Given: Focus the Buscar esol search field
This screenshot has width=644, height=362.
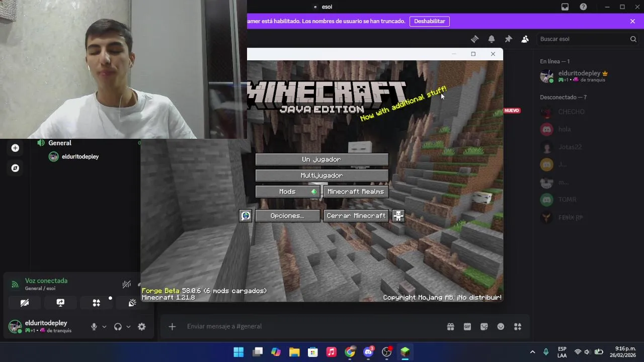Looking at the screenshot, I should 588,39.
